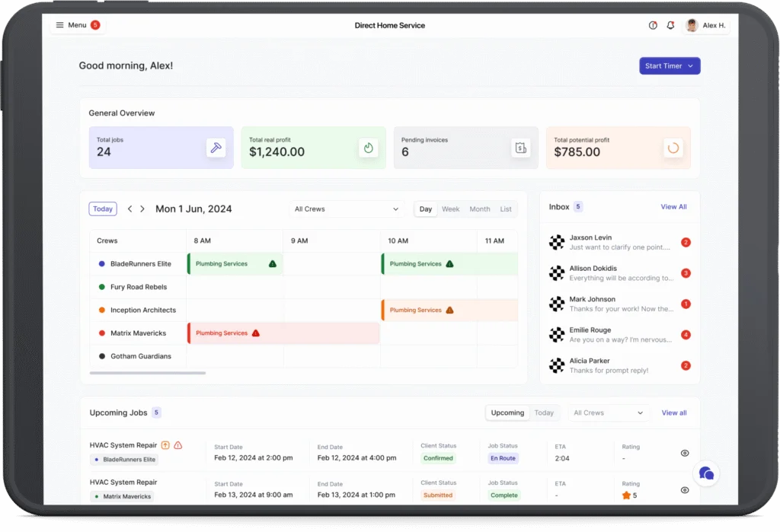Image resolution: width=780 pixels, height=532 pixels.
Task: Toggle eye icon for first HVAC System Repair
Action: [x=684, y=453]
